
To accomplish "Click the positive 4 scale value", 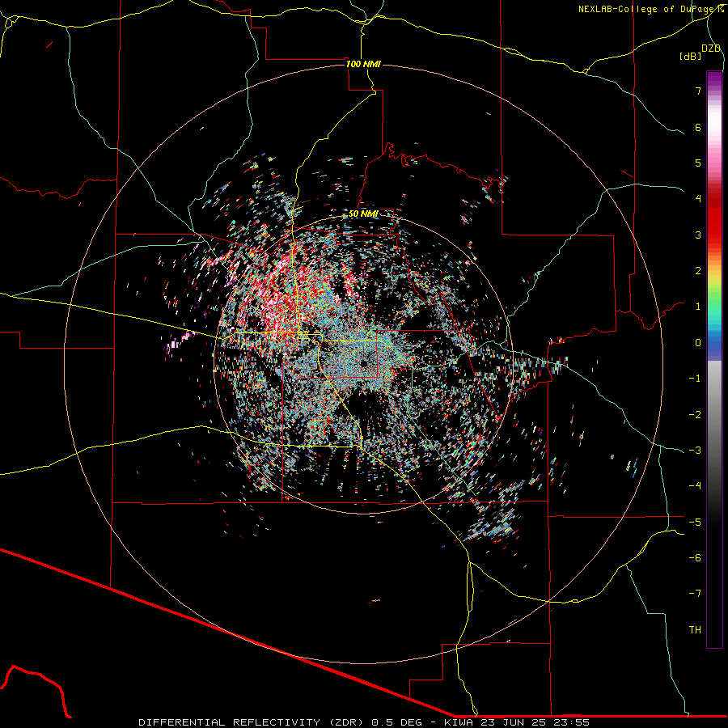I will 698,198.
